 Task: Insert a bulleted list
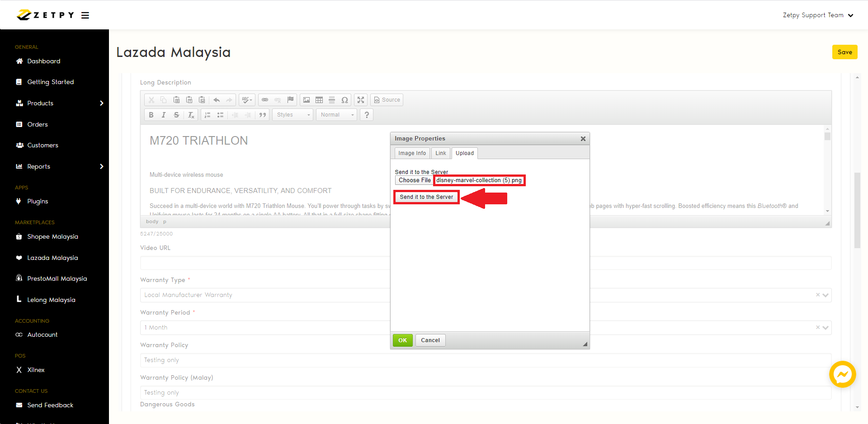(x=220, y=115)
